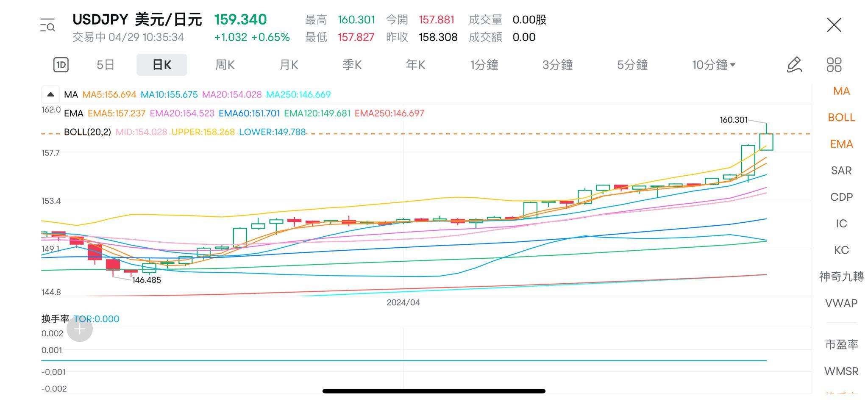Show the VWAP indicator
Image resolution: width=868 pixels, height=401 pixels.
coord(840,303)
